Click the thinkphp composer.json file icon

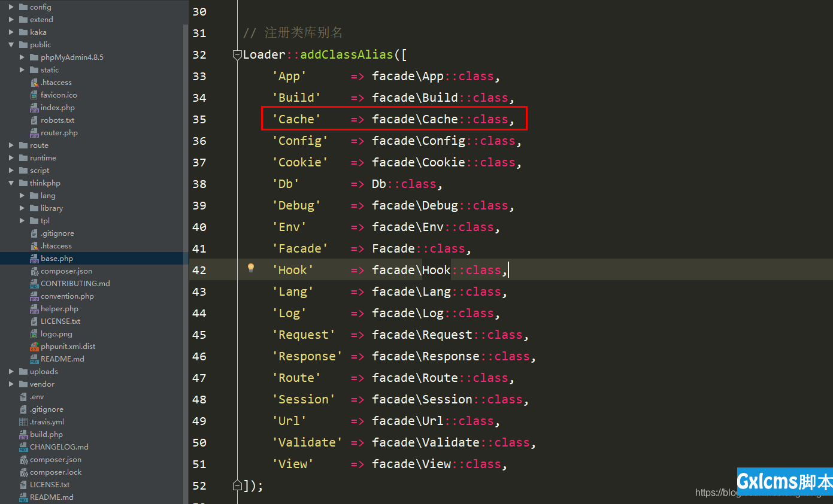pyautogui.click(x=34, y=271)
